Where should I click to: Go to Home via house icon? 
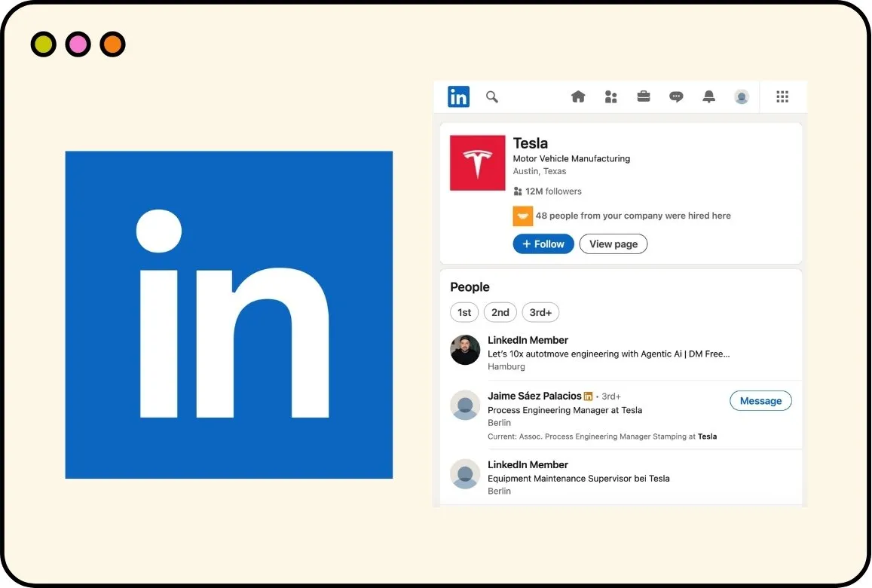click(578, 96)
